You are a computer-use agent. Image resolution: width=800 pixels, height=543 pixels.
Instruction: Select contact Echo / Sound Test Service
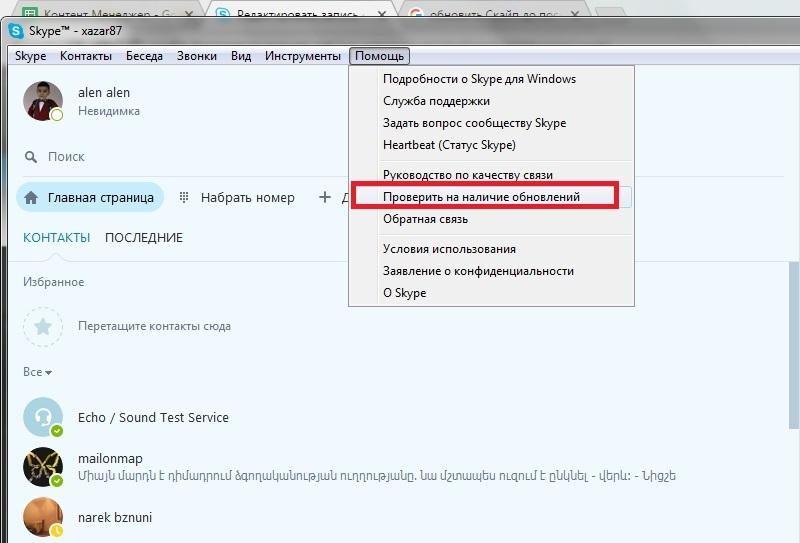click(153, 417)
